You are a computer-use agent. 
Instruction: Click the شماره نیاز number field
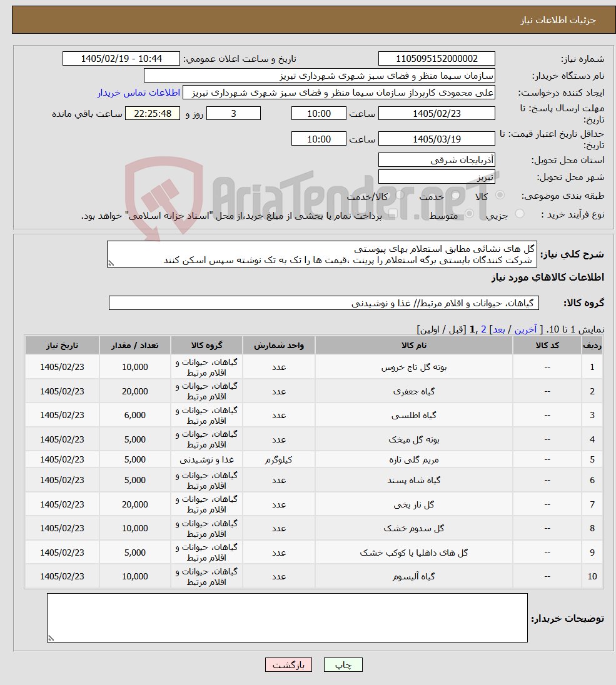(437, 59)
